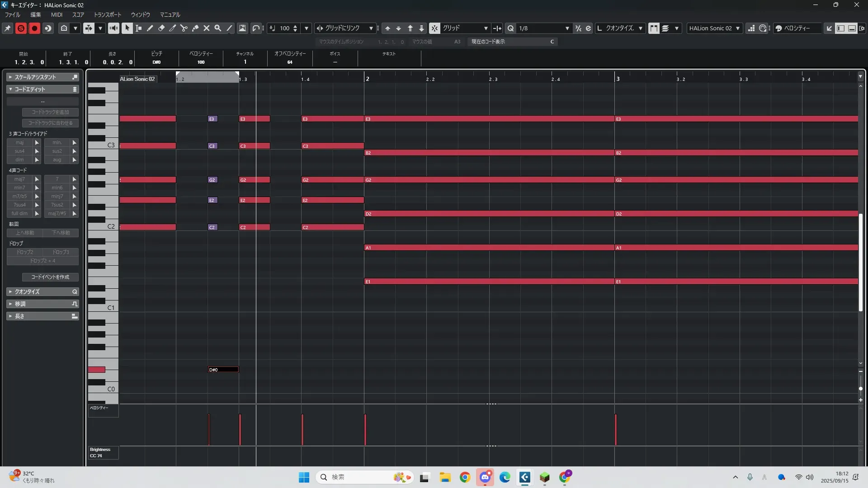Screen dimensions: 868x488
Task: Select the Zoom magnifier tool
Action: 217,28
